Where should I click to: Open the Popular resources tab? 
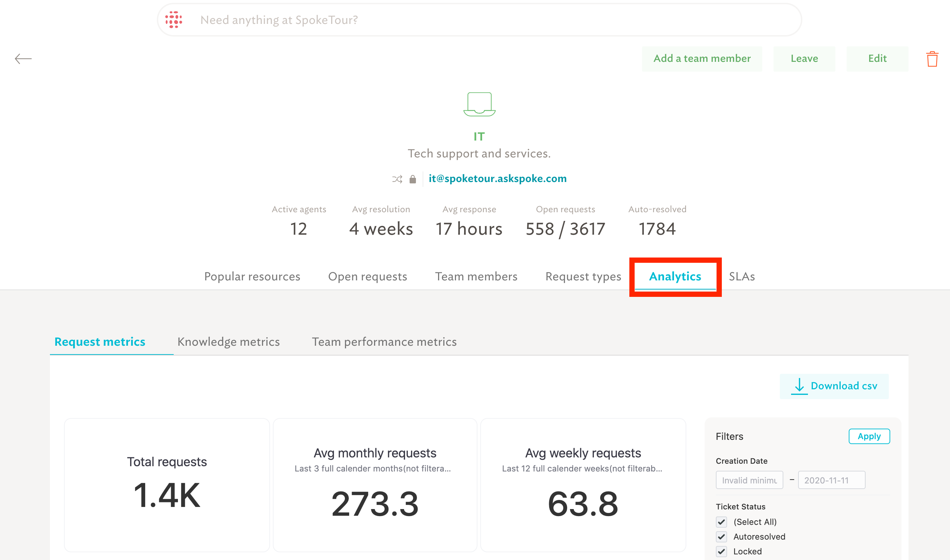click(x=252, y=276)
